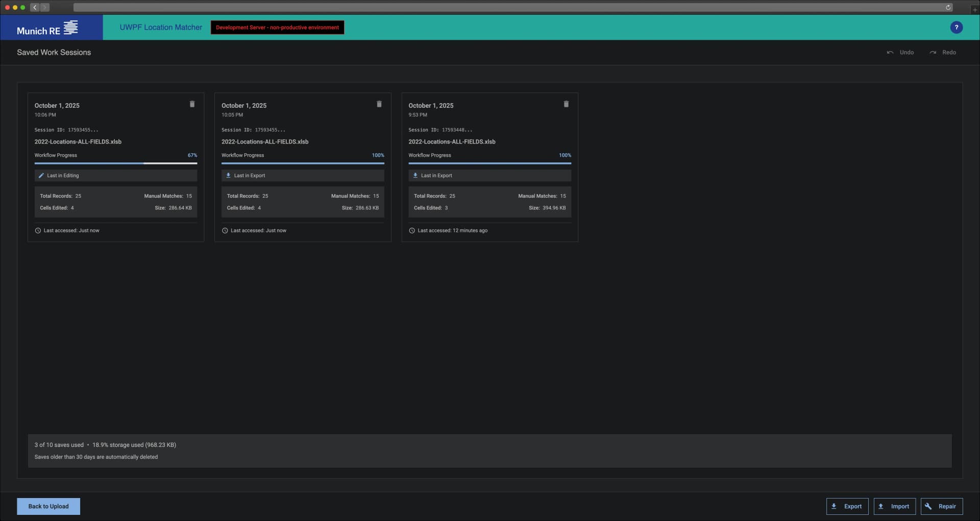Open the session saved at 10:06 PM
This screenshot has width=980, height=521.
click(116, 167)
